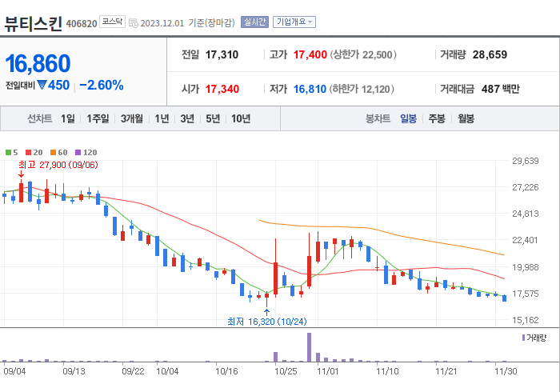Viewport: 560px width, 392px height.
Task: Click the stock code 406820
Action: [x=82, y=24]
